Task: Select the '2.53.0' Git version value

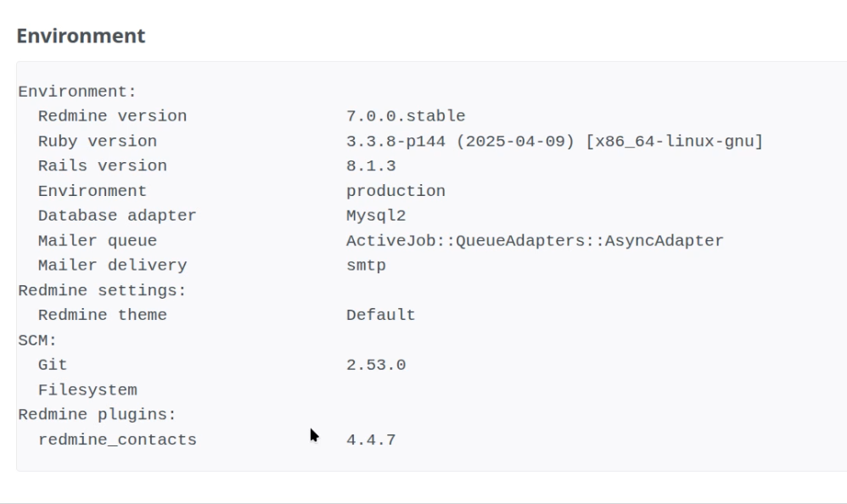Action: [376, 365]
